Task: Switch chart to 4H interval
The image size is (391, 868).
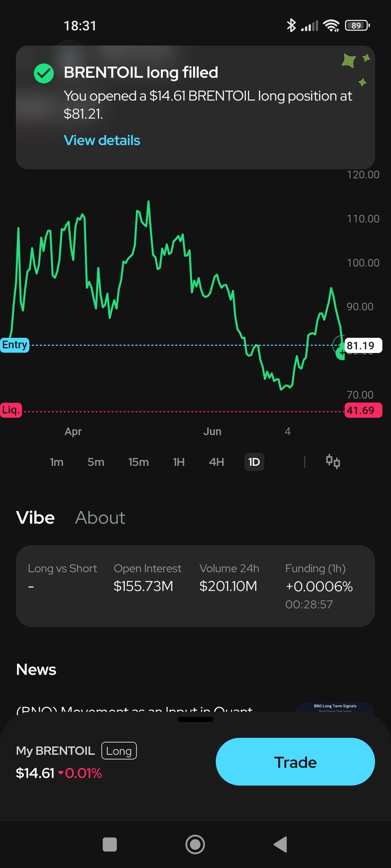Action: (x=216, y=462)
